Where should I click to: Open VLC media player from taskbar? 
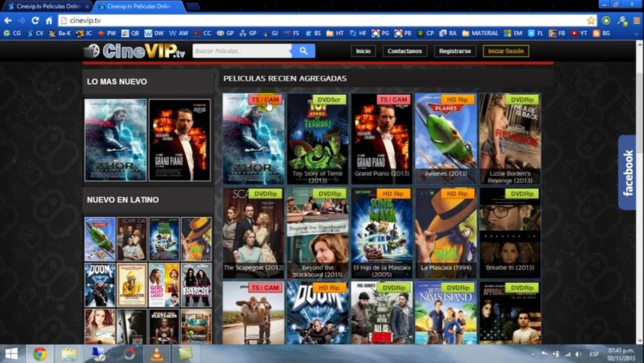pos(157,354)
